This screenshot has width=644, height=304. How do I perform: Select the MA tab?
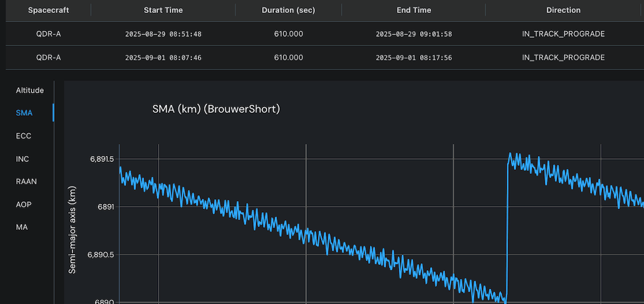coord(22,227)
